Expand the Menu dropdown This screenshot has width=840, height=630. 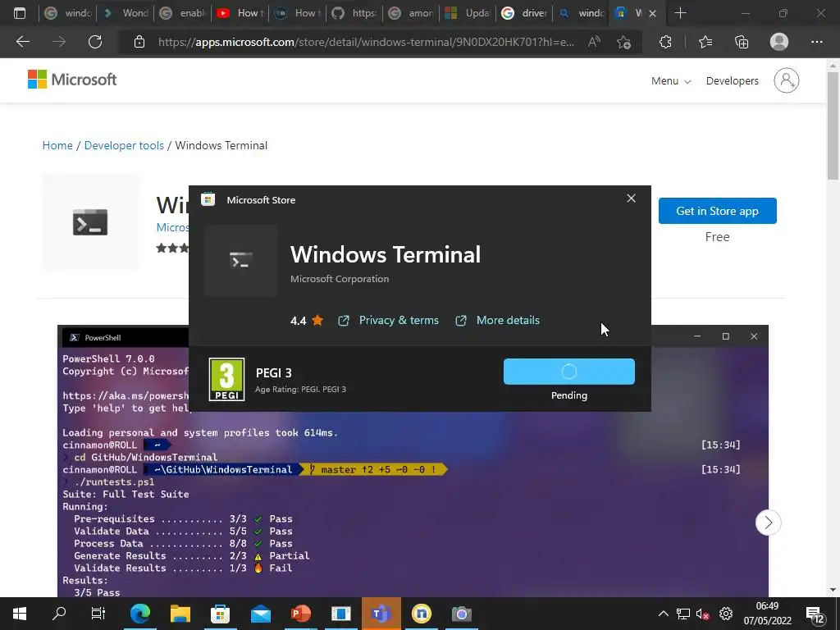671,81
